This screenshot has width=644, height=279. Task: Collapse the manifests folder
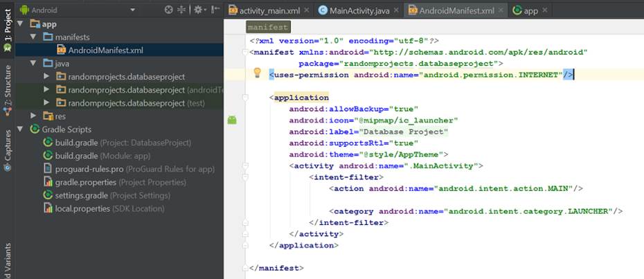pyautogui.click(x=34, y=37)
